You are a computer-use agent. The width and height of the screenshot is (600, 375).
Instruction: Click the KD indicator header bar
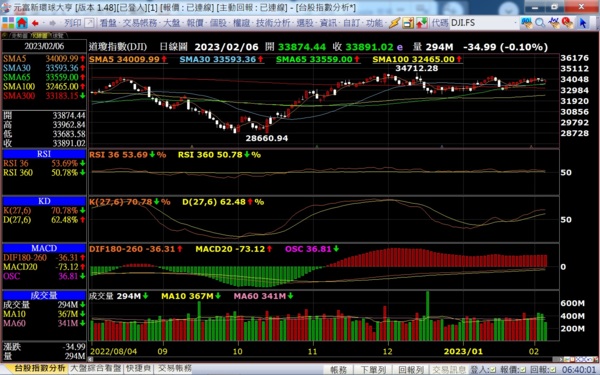click(44, 201)
